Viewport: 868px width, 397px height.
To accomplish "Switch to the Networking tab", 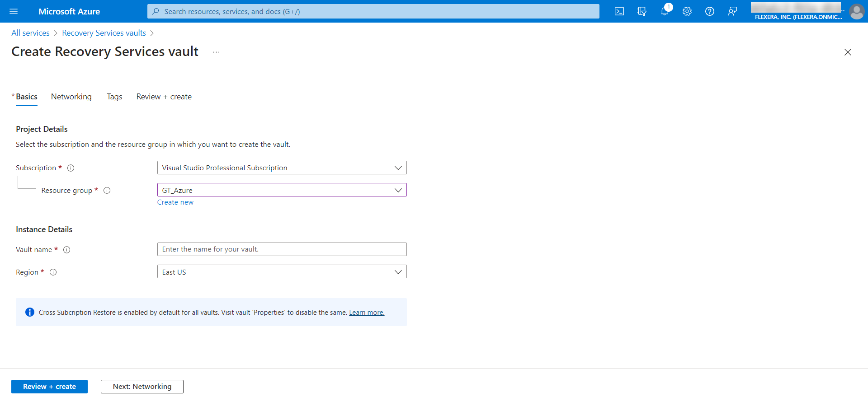I will (x=71, y=97).
